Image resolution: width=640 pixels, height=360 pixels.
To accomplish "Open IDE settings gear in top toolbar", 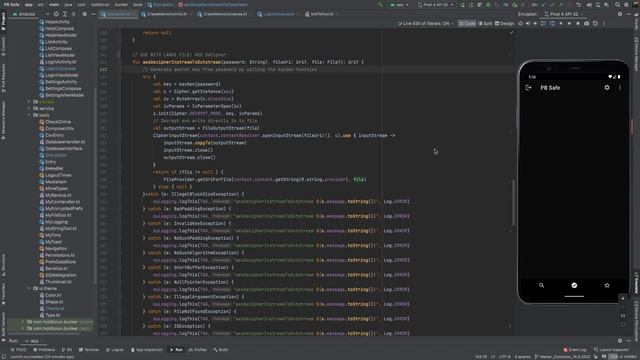I will 626,4.
